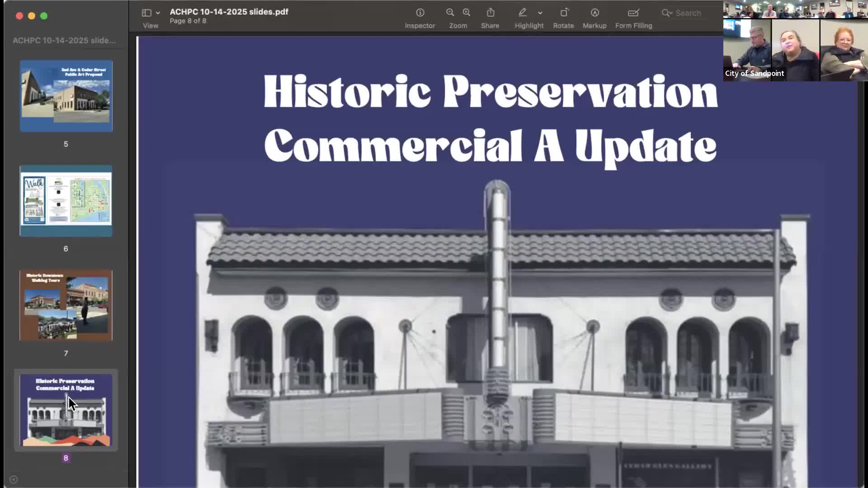Click the green fullscreen window button
The height and width of the screenshot is (488, 868).
44,16
